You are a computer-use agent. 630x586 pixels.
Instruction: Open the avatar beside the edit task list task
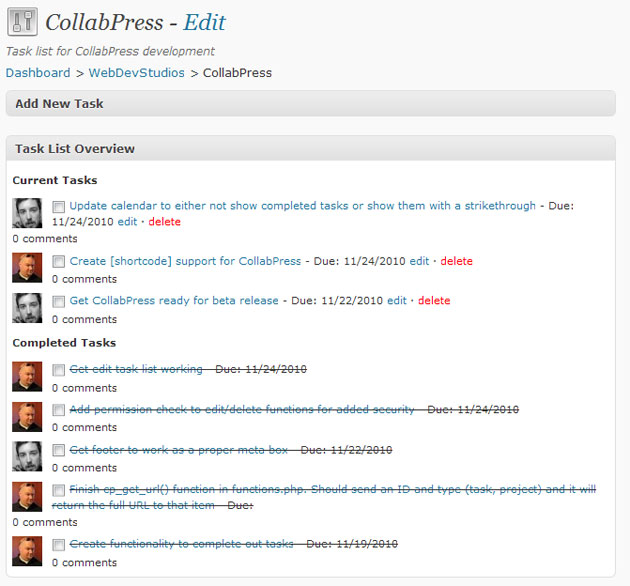(x=27, y=377)
